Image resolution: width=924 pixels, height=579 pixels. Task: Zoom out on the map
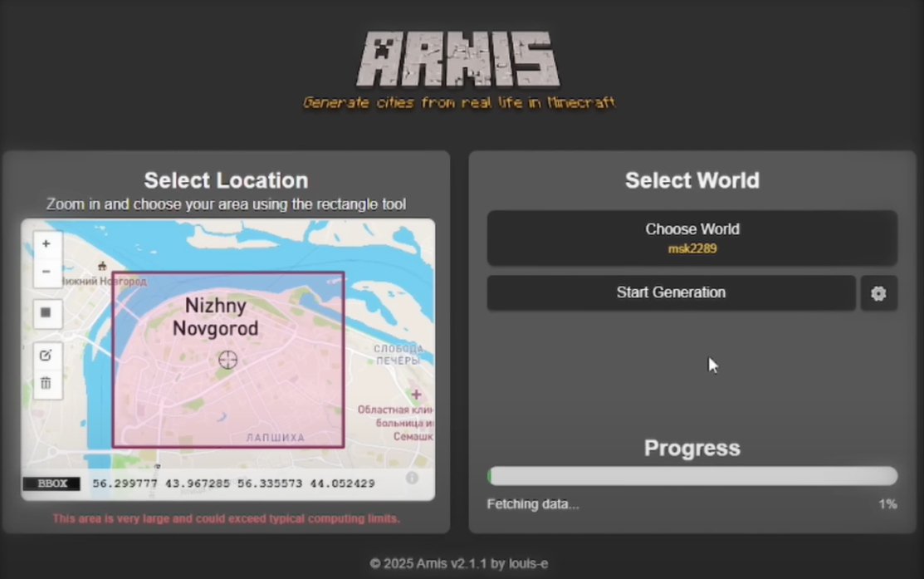46,272
